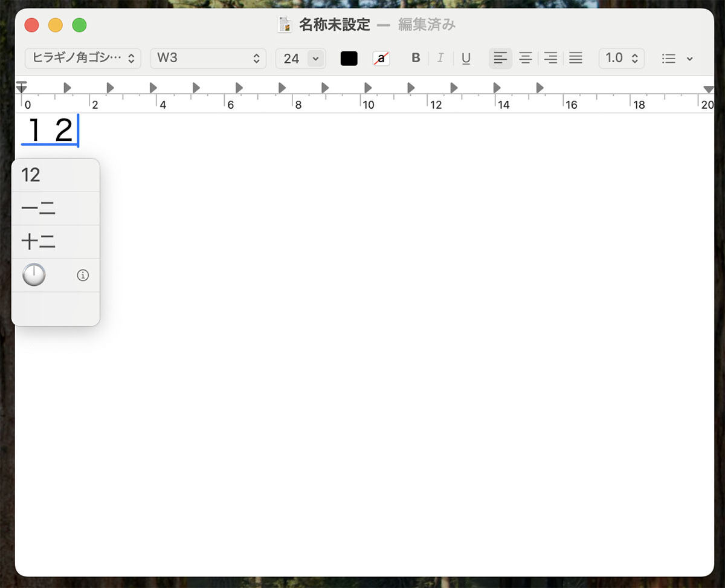
Task: Open the text background color picker
Action: coord(381,58)
